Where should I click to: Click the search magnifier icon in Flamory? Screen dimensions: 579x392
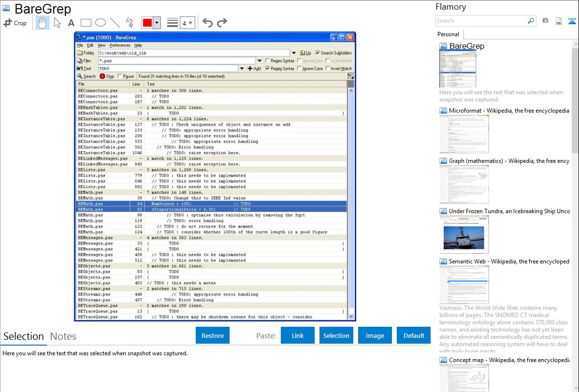531,21
